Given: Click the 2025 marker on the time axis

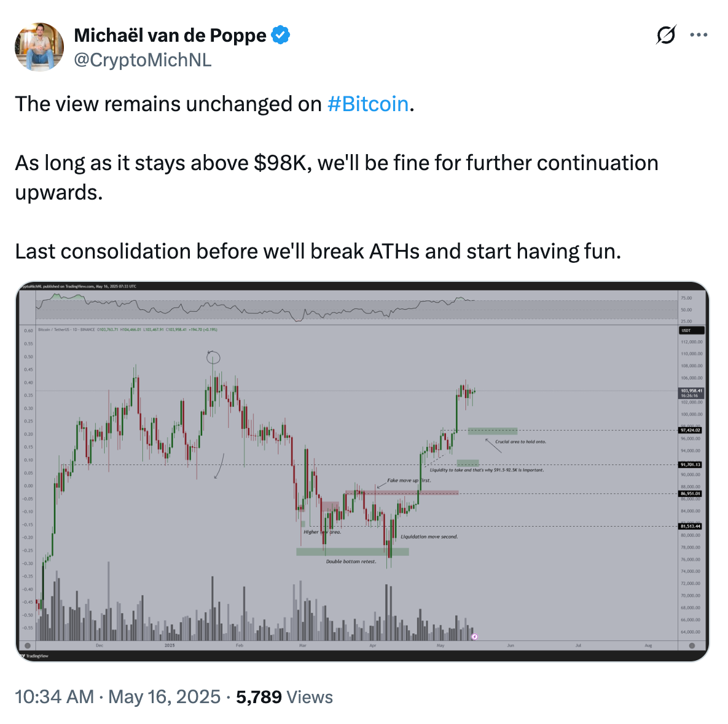Looking at the screenshot, I should [170, 645].
